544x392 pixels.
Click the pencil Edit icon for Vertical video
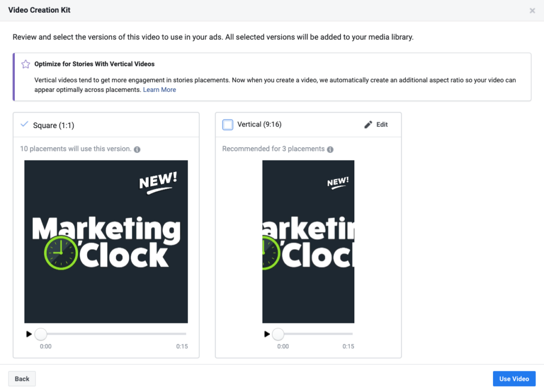coord(368,124)
